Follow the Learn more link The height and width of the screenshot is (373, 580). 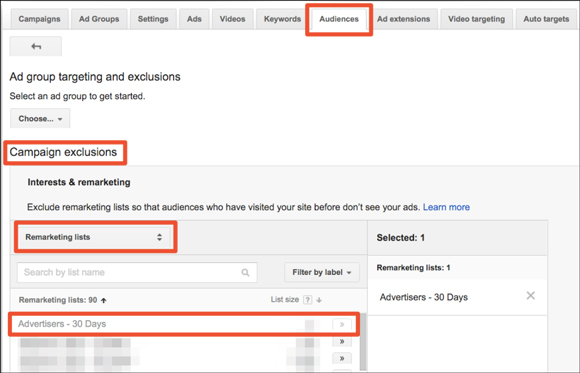pos(446,207)
